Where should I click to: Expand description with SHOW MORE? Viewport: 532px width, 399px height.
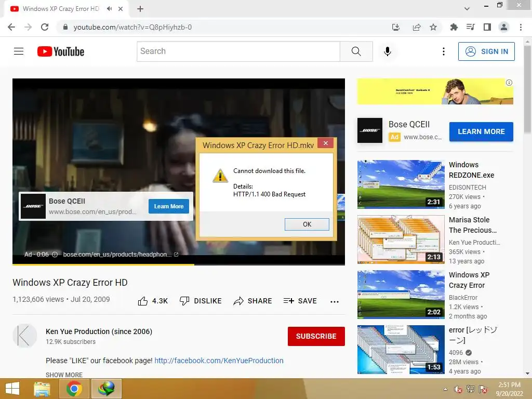pos(64,375)
